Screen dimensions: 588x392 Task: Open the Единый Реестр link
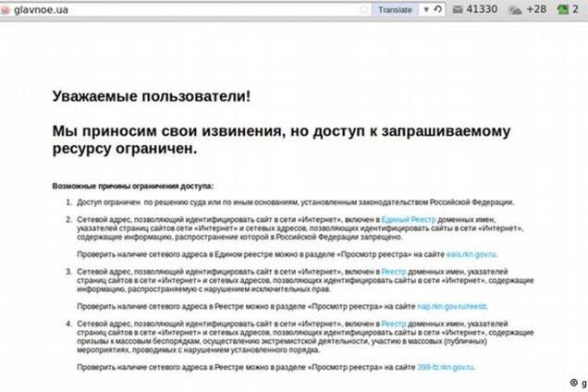coord(409,219)
